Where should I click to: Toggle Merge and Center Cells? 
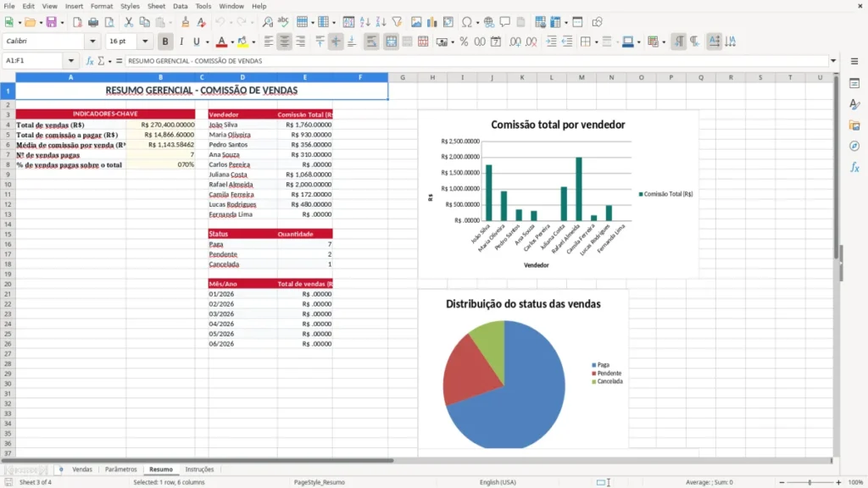tap(391, 42)
